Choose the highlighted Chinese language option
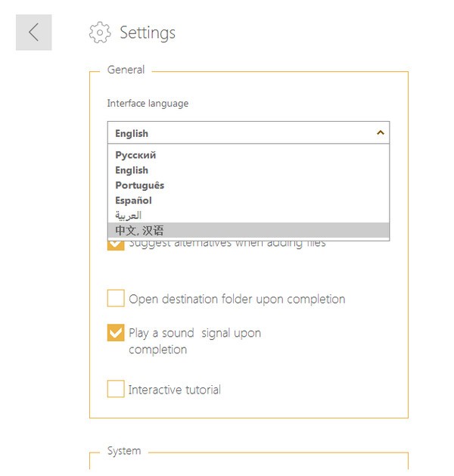The width and height of the screenshot is (454, 476). (140, 230)
